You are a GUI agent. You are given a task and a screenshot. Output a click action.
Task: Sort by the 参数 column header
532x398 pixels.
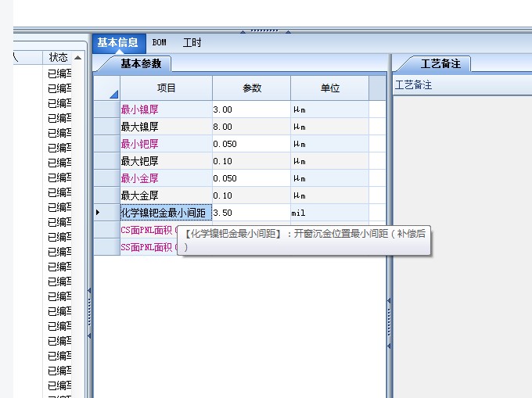(252, 88)
